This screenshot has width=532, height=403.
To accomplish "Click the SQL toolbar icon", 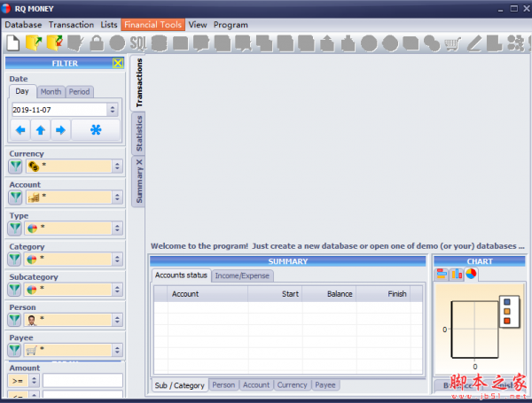I will (x=138, y=43).
